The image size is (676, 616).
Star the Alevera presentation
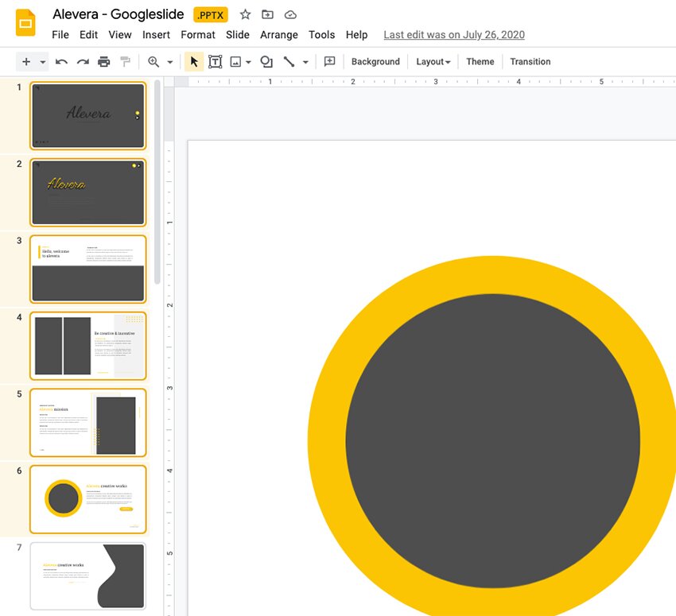click(x=245, y=14)
